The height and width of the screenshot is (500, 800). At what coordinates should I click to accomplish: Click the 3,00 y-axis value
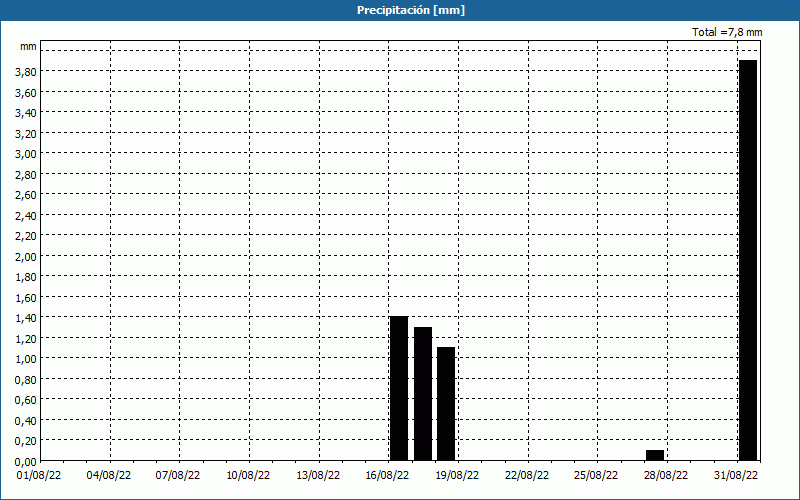26,154
